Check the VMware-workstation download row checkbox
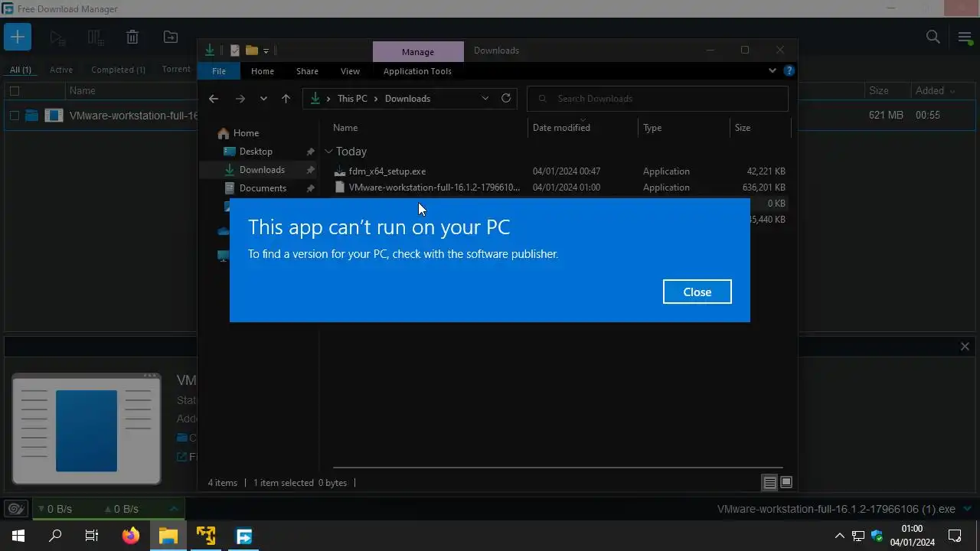The image size is (980, 551). (14, 116)
